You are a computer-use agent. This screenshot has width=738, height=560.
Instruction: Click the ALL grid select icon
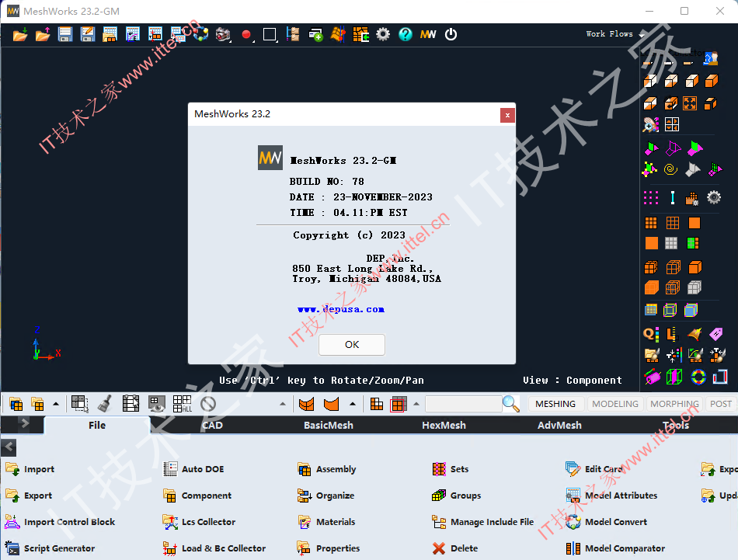(182, 404)
